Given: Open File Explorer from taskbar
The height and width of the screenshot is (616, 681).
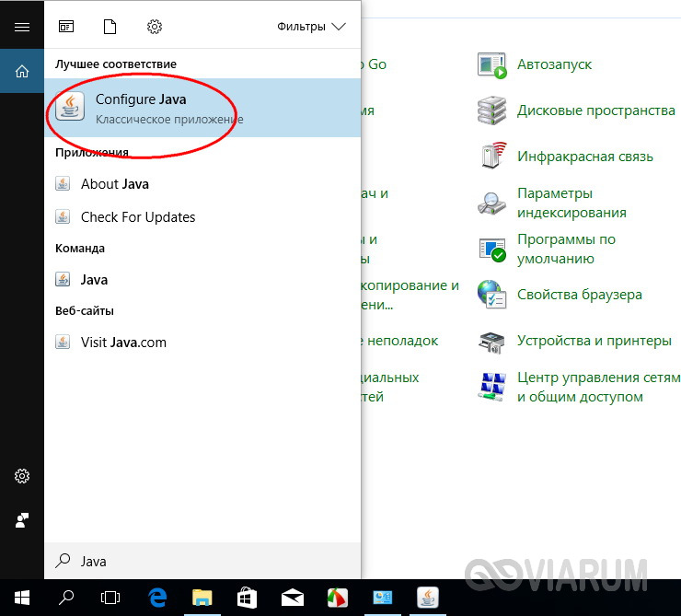Looking at the screenshot, I should pyautogui.click(x=202, y=598).
